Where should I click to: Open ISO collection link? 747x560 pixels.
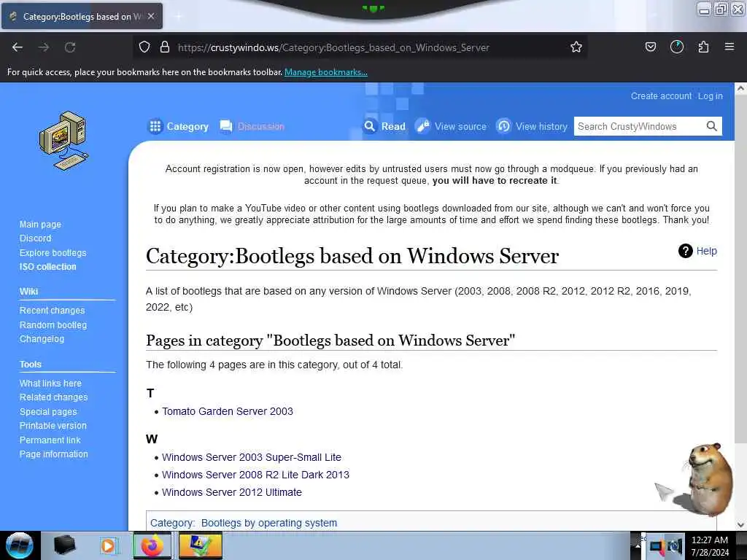(47, 267)
